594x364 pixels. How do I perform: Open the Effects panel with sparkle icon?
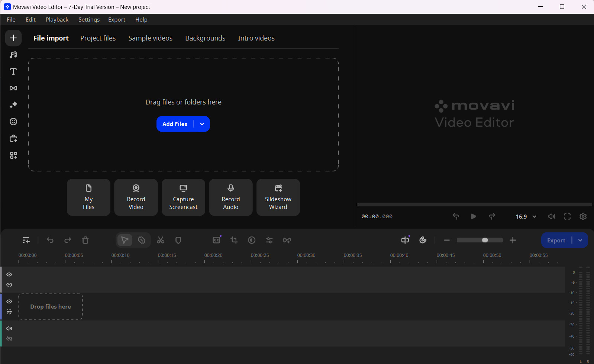click(13, 105)
